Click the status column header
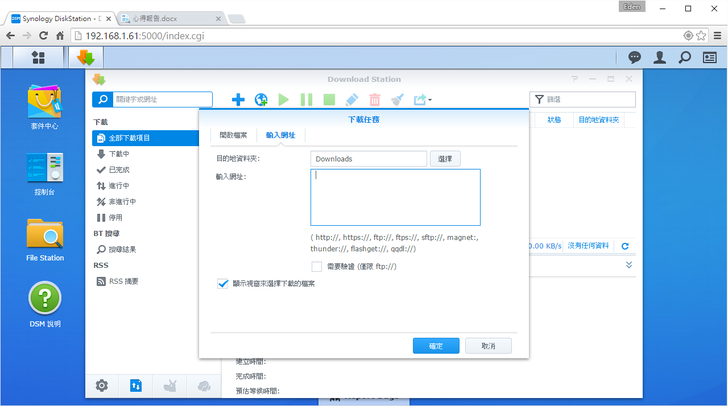The height and width of the screenshot is (406, 728). click(554, 120)
